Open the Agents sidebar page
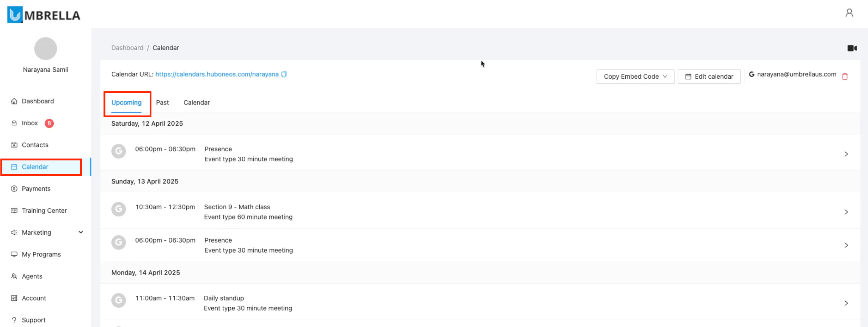 pyautogui.click(x=32, y=276)
